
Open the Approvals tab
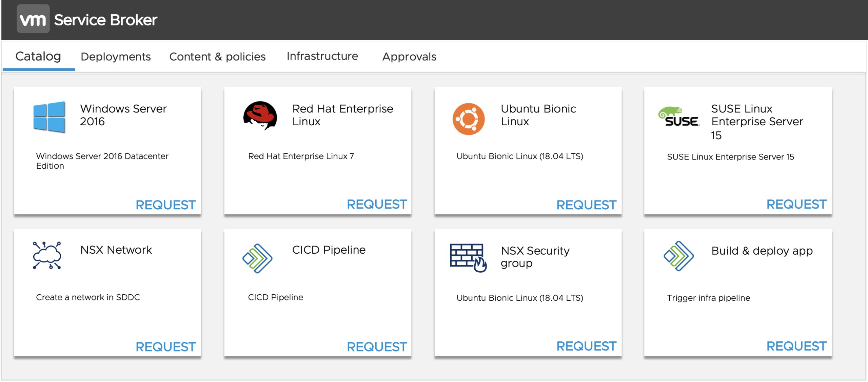(x=409, y=57)
